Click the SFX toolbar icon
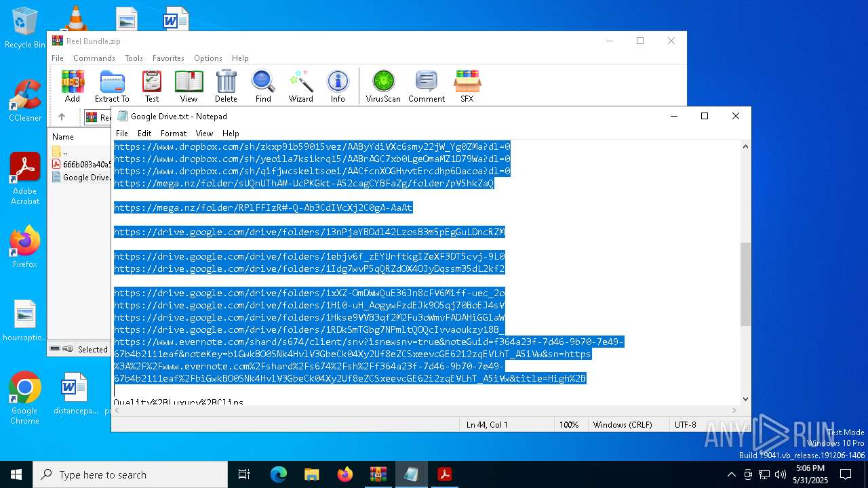Viewport: 868px width, 488px height. pyautogui.click(x=467, y=86)
